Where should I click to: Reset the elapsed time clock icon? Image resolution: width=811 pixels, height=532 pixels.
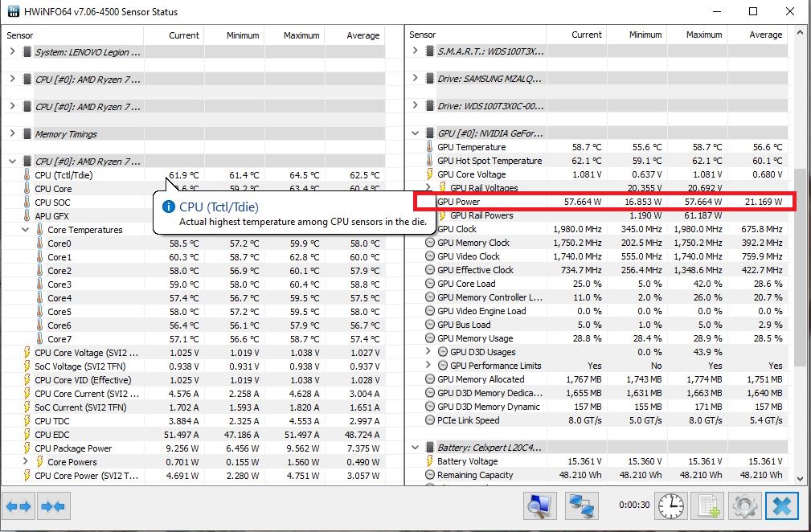coord(671,505)
